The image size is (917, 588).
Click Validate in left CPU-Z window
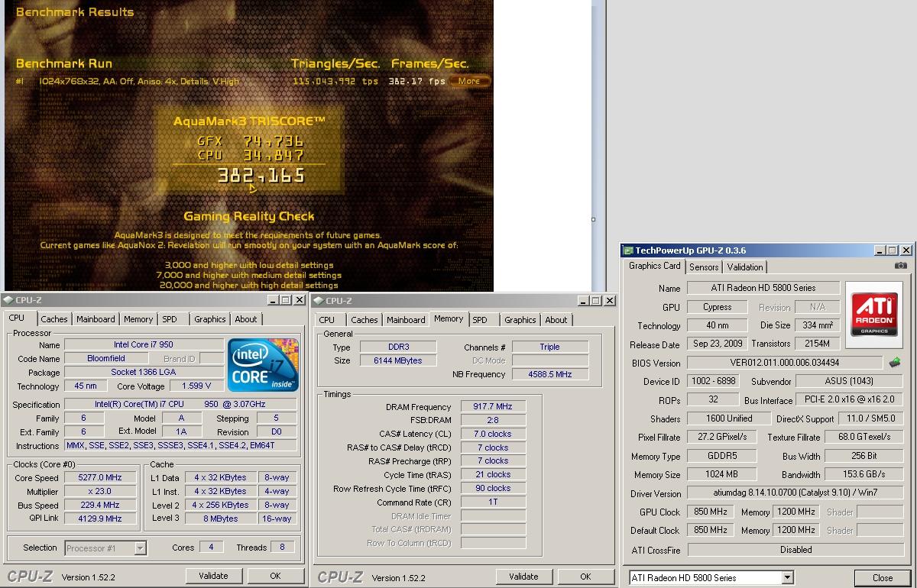213,576
